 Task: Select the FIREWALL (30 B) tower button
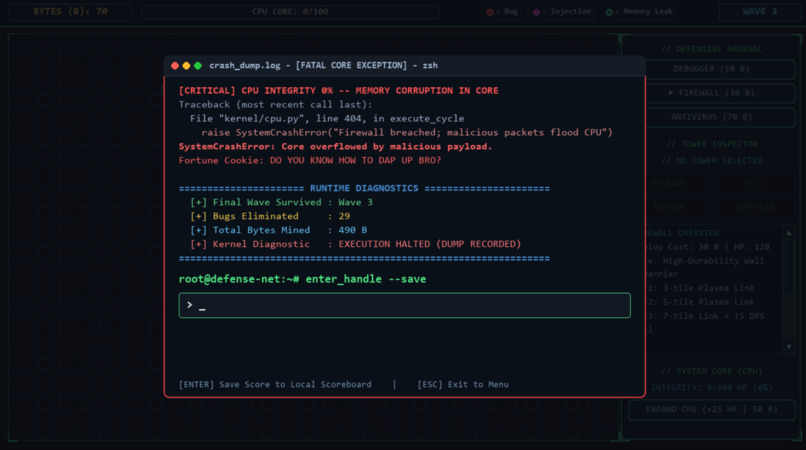711,93
